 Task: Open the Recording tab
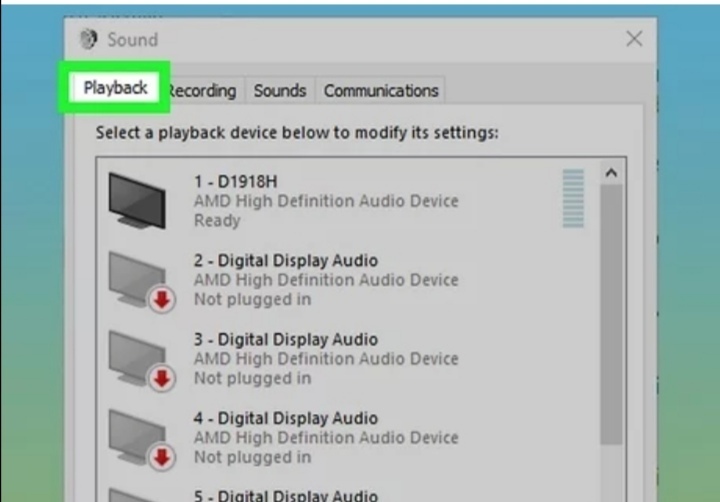tap(202, 90)
